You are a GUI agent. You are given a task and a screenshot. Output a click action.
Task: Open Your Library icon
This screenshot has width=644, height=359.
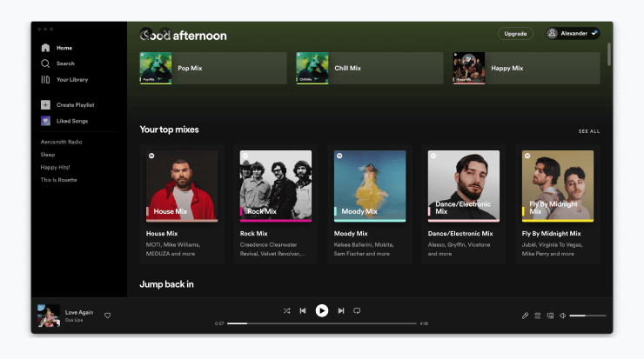tap(45, 80)
